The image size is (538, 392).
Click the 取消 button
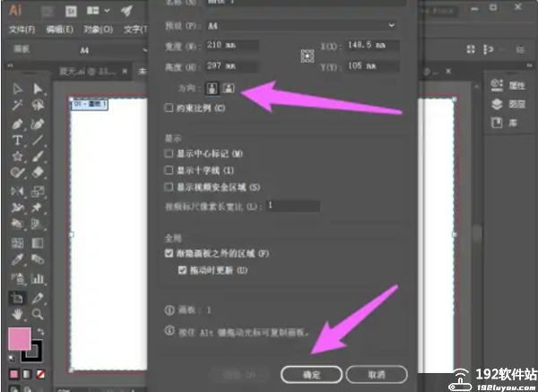(377, 374)
